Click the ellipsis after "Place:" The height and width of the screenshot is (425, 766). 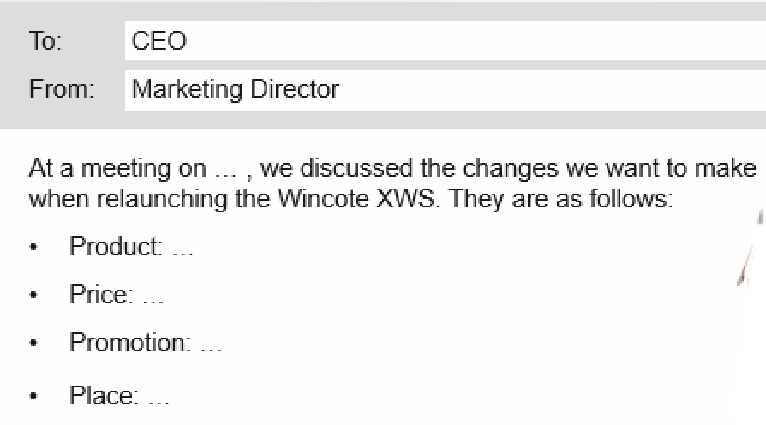pyautogui.click(x=158, y=397)
